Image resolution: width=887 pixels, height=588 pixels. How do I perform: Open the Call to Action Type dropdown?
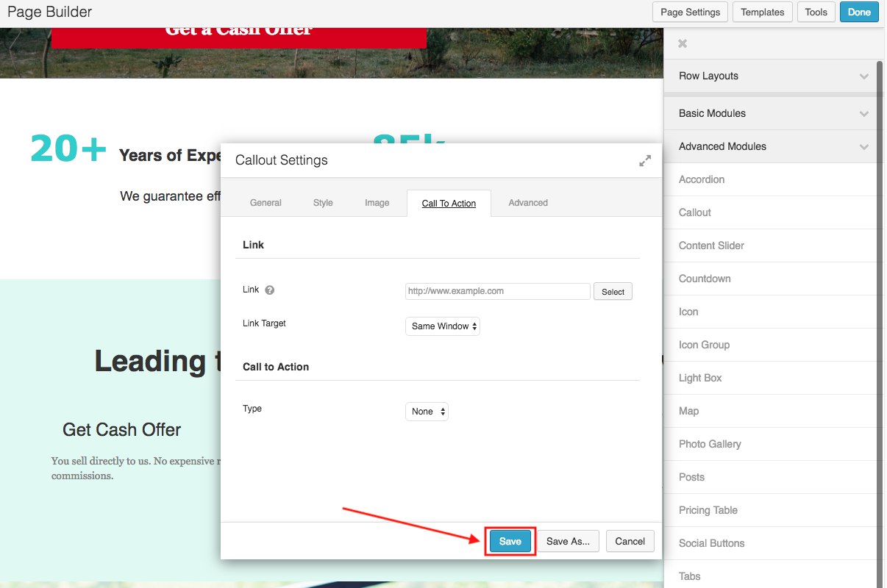point(427,412)
